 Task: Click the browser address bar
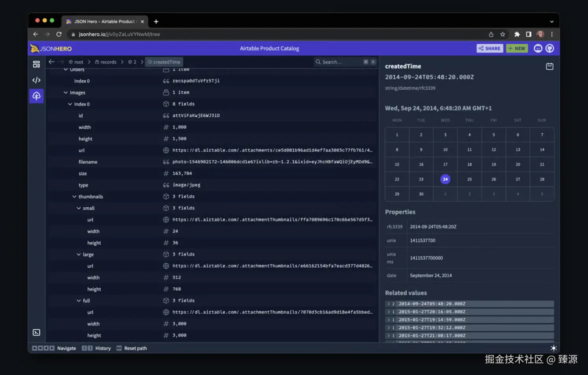tap(276, 34)
